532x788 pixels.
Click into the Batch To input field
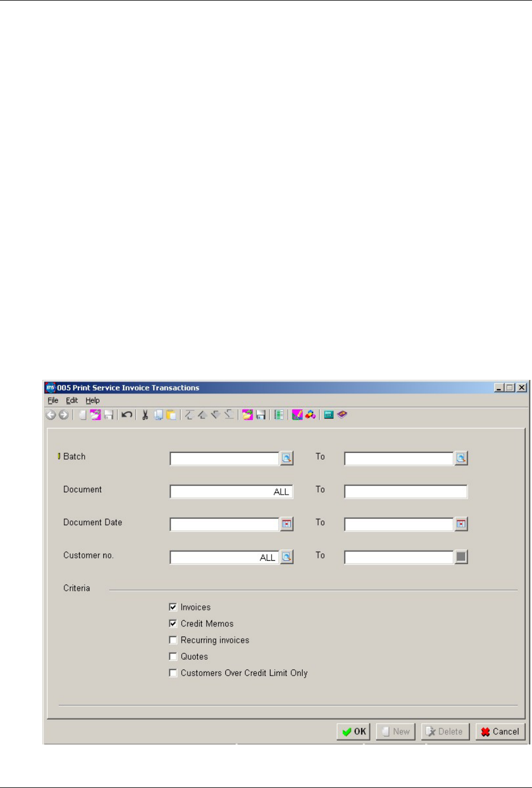(399, 458)
